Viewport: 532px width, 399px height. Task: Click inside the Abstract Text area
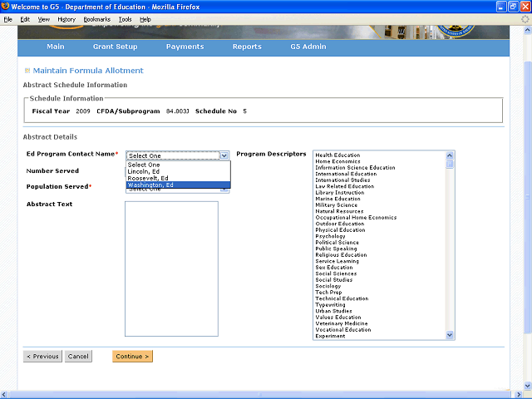click(171, 268)
